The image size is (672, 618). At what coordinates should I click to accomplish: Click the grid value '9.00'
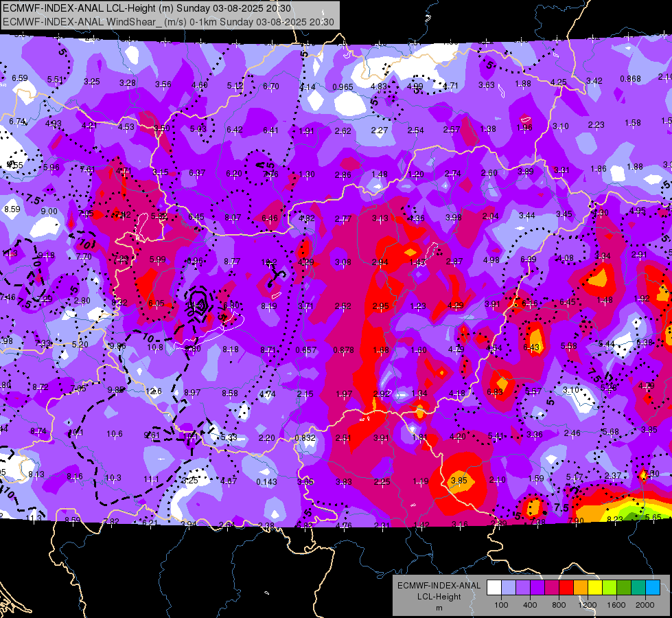tap(49, 211)
